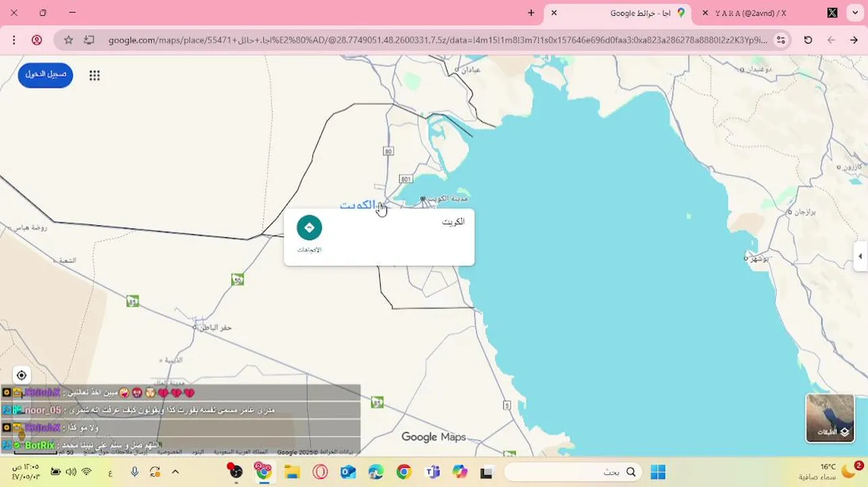Bookmark this page with the star icon
868x487 pixels.
click(68, 40)
